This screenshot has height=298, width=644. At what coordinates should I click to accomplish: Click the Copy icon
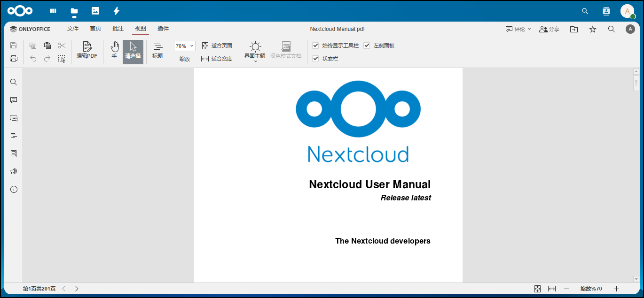point(33,46)
